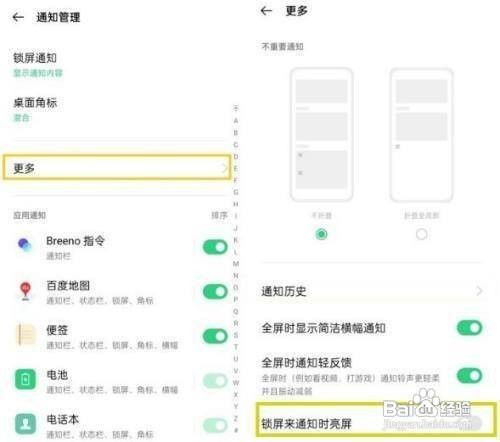
Task: Tap the 百度地图 map pin icon
Action: click(x=25, y=291)
